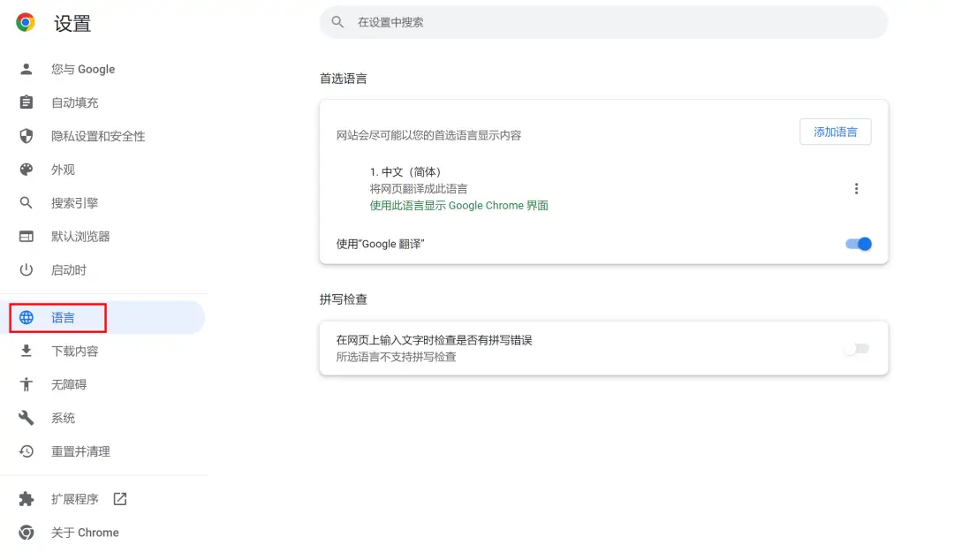Click the palette icon for 外观
Image resolution: width=954 pixels, height=560 pixels.
coord(26,170)
